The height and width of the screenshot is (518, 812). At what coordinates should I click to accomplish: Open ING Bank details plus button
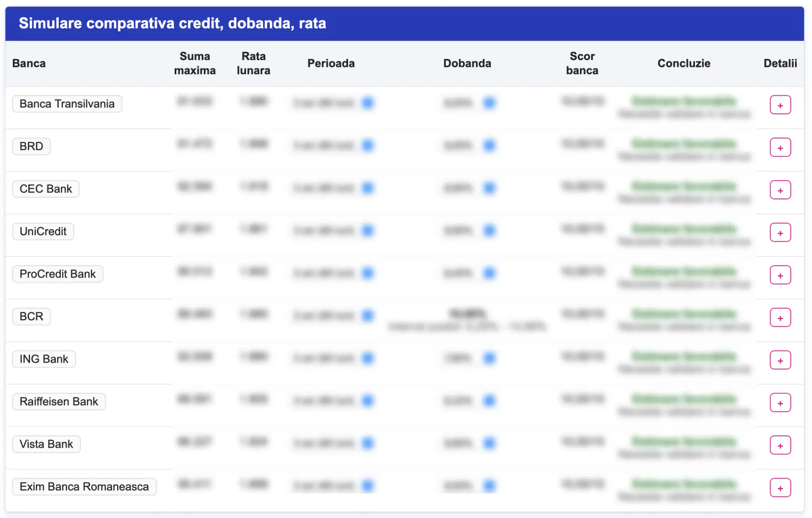point(780,360)
